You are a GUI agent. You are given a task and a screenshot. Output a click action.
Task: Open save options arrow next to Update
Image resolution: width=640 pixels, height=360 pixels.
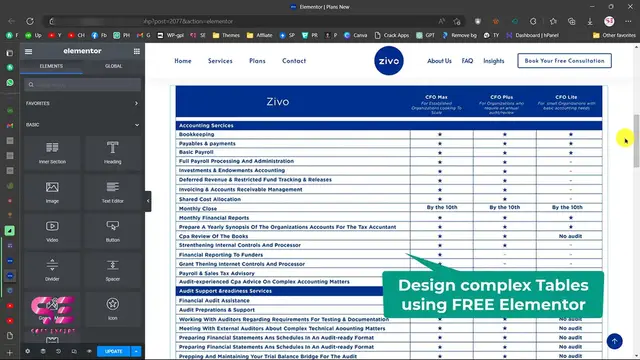click(136, 351)
